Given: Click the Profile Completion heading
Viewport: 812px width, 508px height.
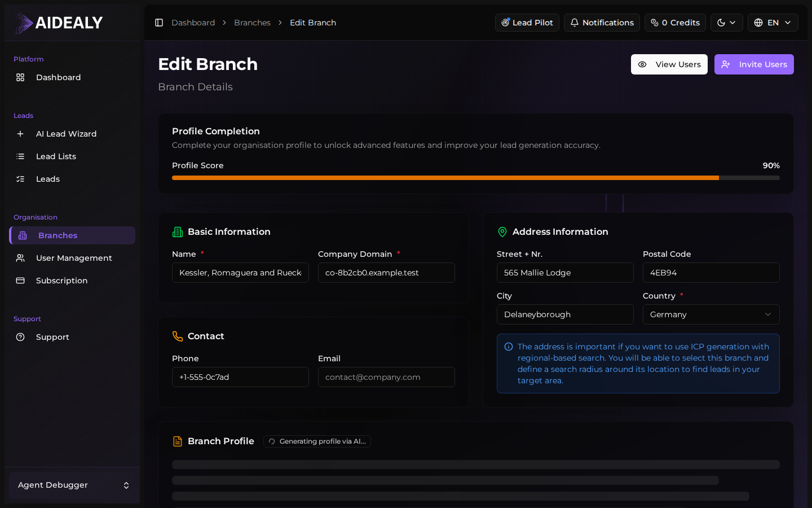Looking at the screenshot, I should (x=216, y=131).
